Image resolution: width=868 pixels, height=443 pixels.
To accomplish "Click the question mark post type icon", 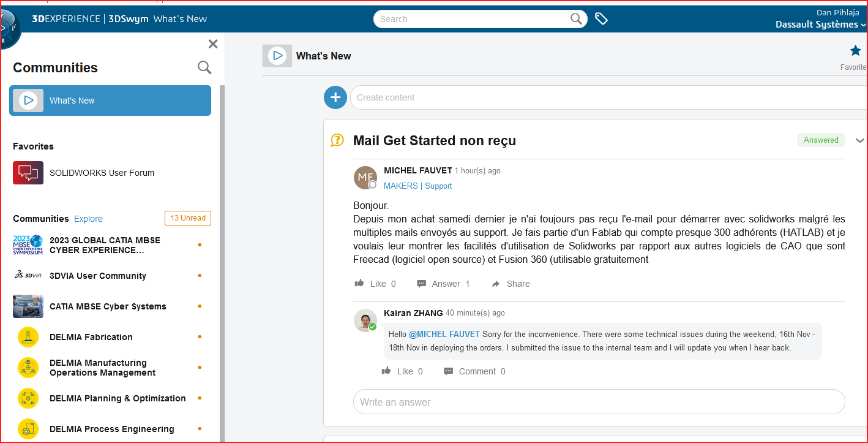I will 337,140.
